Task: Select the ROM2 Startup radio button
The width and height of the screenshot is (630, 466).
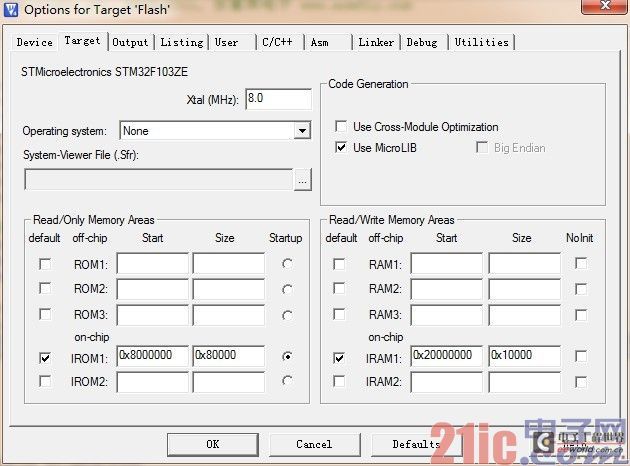Action: click(287, 289)
